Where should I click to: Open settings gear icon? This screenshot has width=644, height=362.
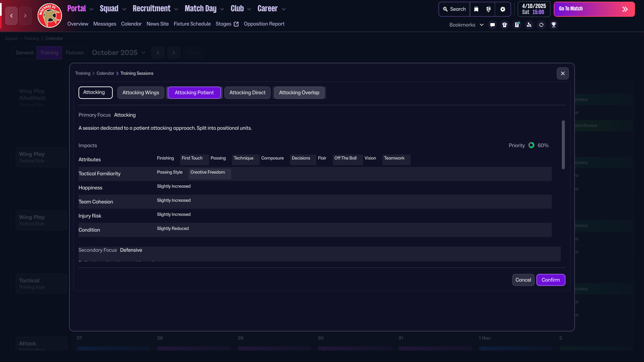pyautogui.click(x=502, y=9)
